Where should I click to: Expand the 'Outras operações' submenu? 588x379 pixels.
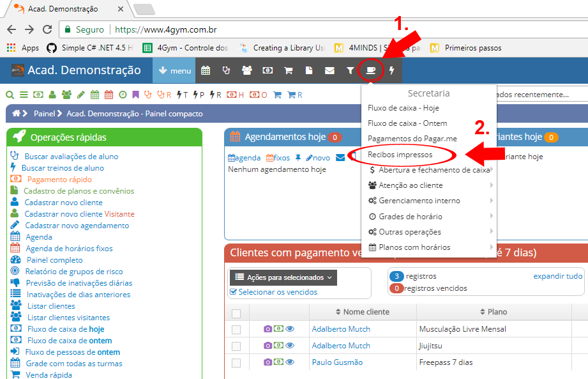tap(409, 232)
